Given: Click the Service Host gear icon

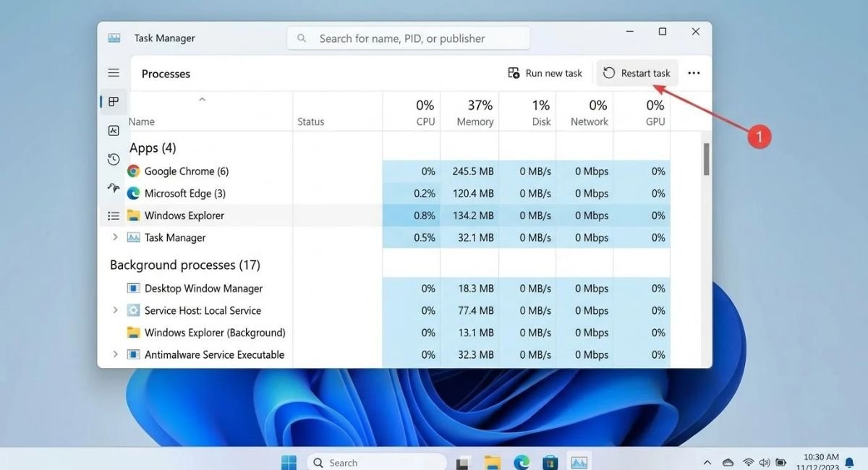Looking at the screenshot, I should pyautogui.click(x=133, y=310).
